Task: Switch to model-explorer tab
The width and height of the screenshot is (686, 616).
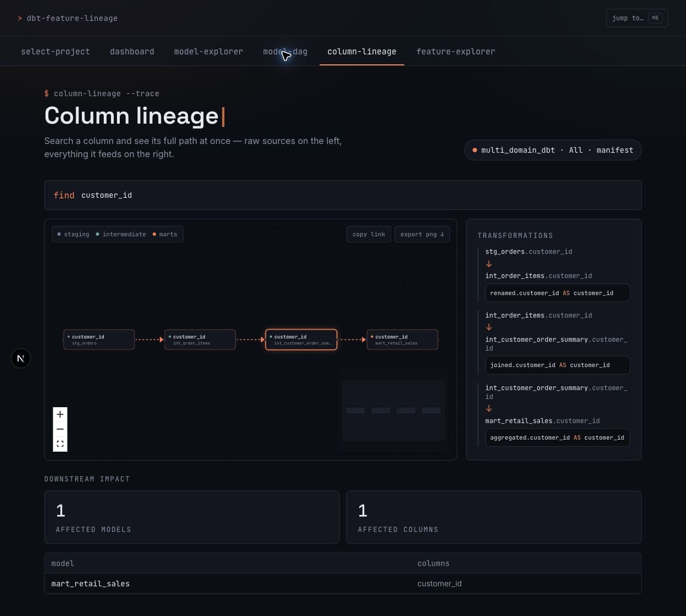Action: pos(209,52)
